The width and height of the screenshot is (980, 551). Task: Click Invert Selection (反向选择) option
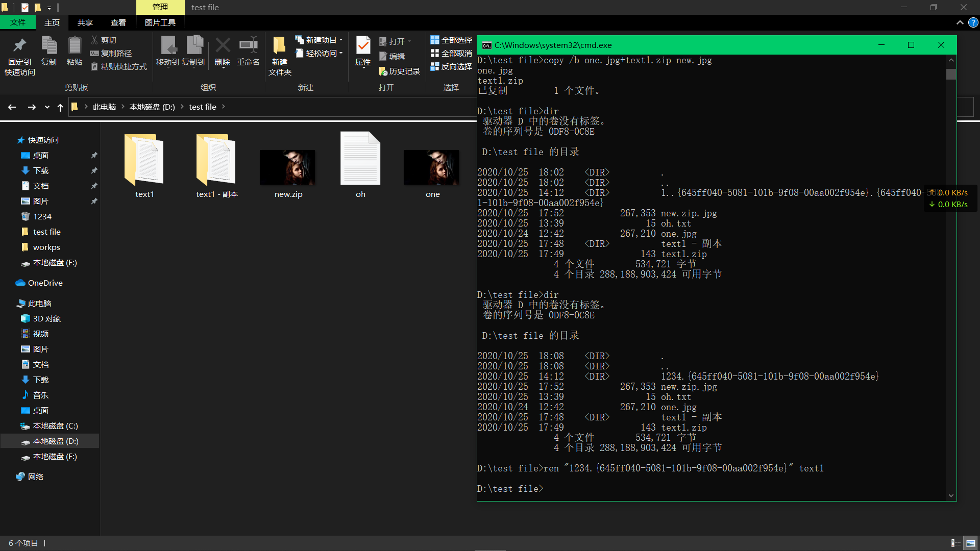451,66
